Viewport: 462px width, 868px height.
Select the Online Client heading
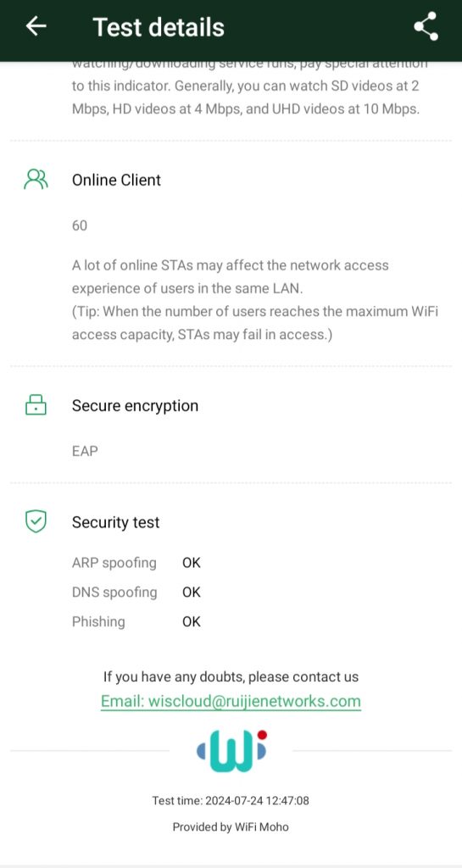click(x=117, y=180)
